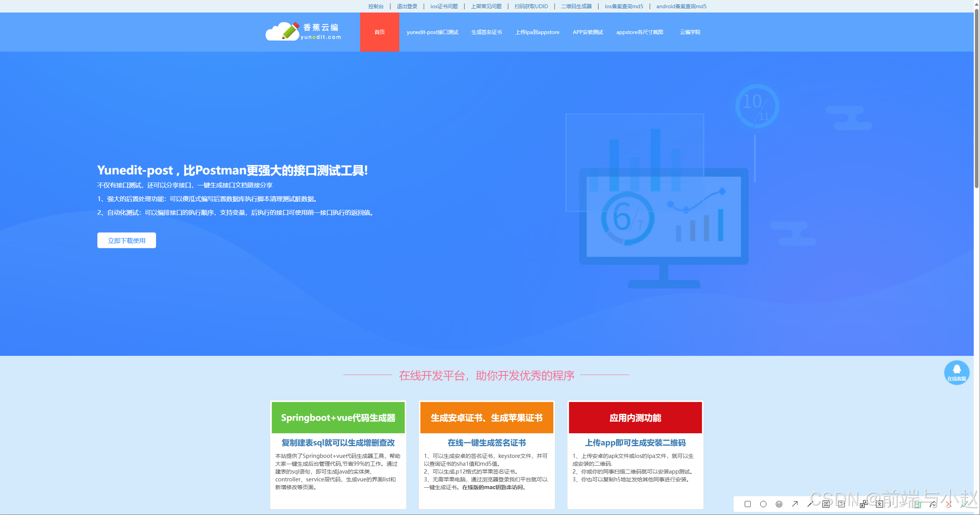Open the 生成签名证书 menu item
The width and height of the screenshot is (980, 515).
coord(486,32)
